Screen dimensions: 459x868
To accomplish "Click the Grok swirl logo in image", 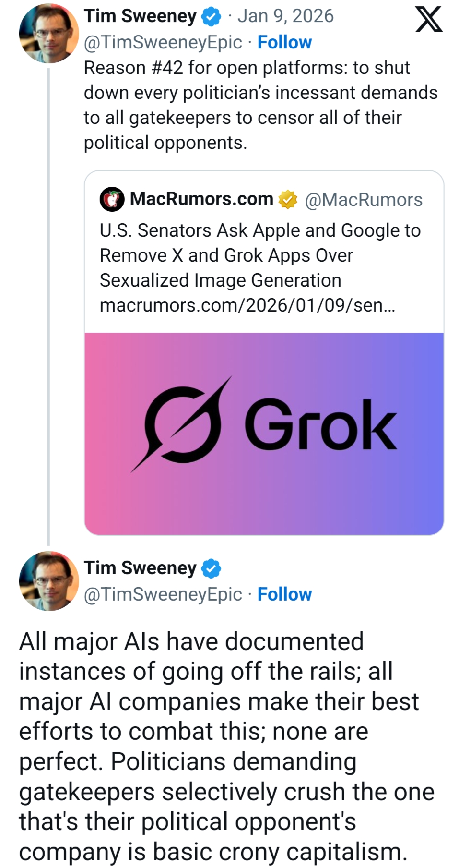I will [x=182, y=425].
